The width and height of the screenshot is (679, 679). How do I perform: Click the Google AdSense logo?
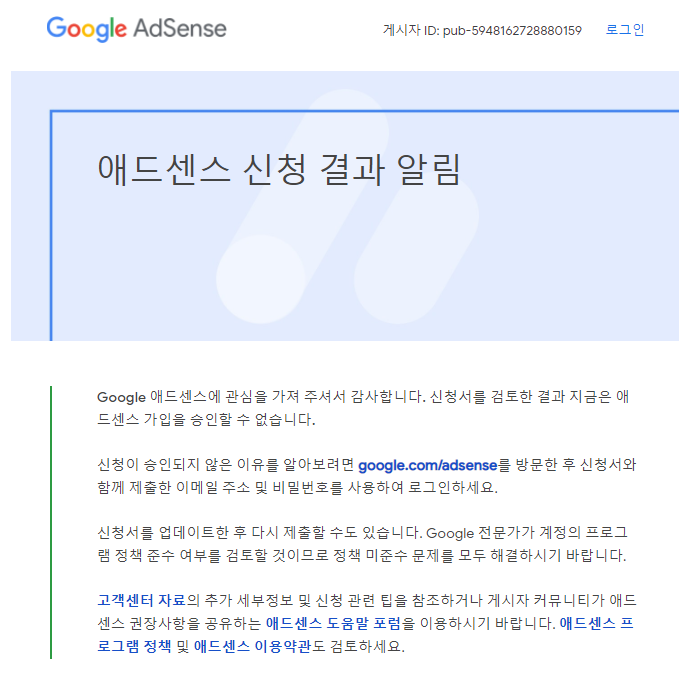(x=136, y=29)
